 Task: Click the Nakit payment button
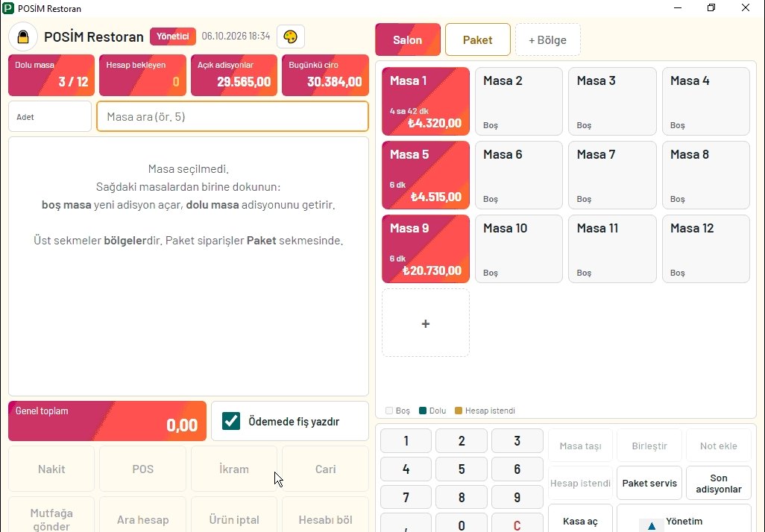coord(51,469)
